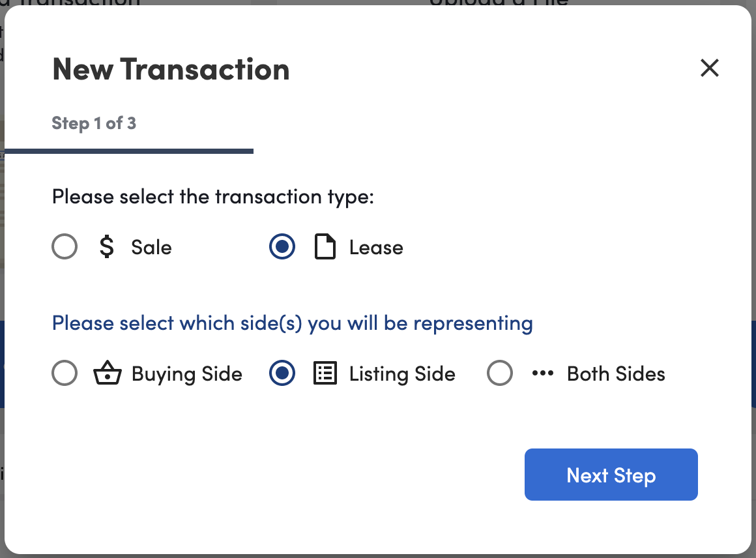Screen dimensions: 756x558
Task: Click the Next Step button
Action: tap(611, 475)
